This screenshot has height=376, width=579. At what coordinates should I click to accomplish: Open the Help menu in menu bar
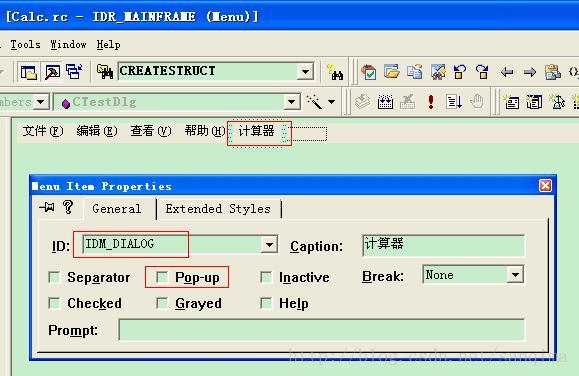pyautogui.click(x=109, y=44)
